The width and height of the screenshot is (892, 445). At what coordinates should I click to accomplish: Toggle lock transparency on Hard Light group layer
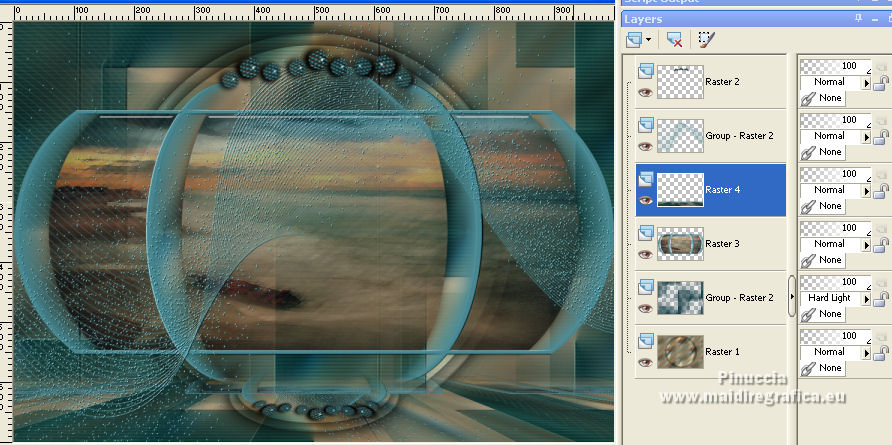(882, 300)
